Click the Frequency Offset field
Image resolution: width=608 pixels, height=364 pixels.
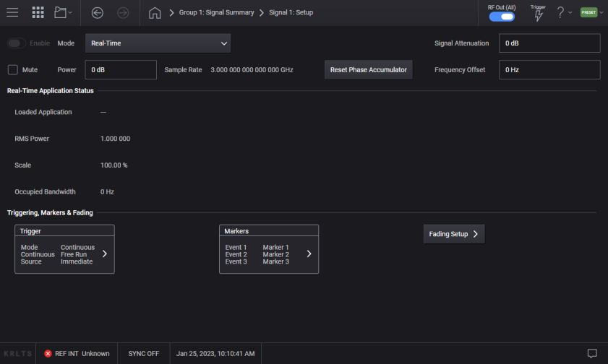(x=549, y=70)
